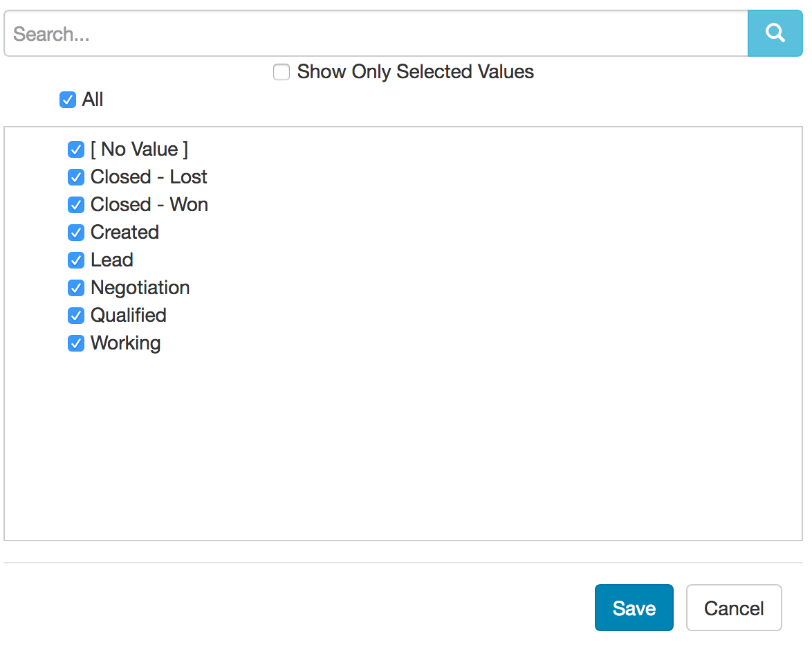Viewport: 812px width, 663px height.
Task: Uncheck the Negotiation option
Action: pos(76,288)
